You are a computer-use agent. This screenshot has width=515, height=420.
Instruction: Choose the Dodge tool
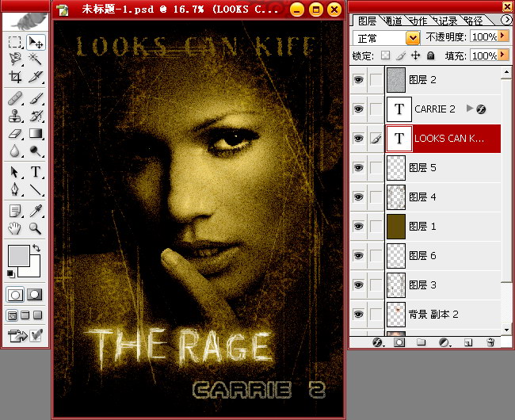pos(36,151)
